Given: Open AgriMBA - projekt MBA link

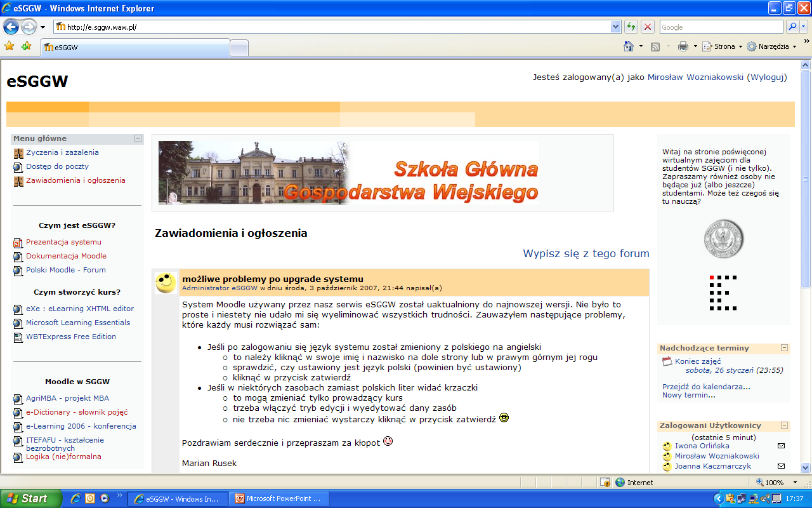Looking at the screenshot, I should point(67,398).
